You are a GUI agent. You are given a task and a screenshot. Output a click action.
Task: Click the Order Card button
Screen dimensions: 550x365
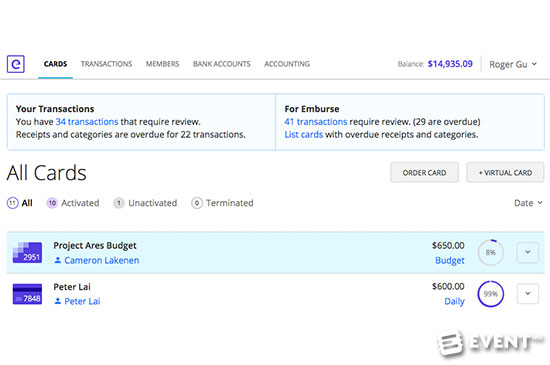click(x=424, y=173)
